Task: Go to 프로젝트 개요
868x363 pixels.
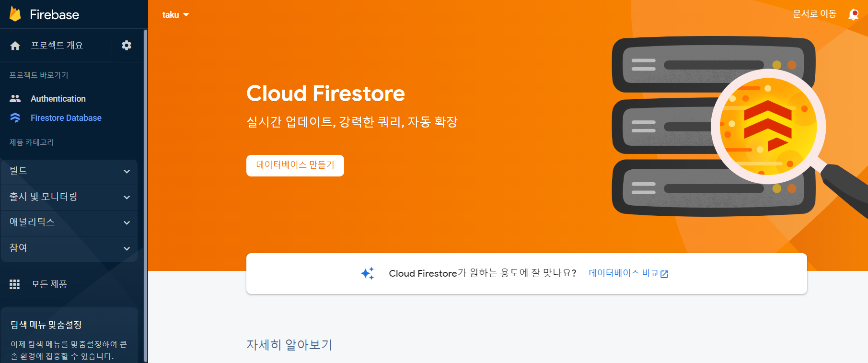Action: coord(57,45)
